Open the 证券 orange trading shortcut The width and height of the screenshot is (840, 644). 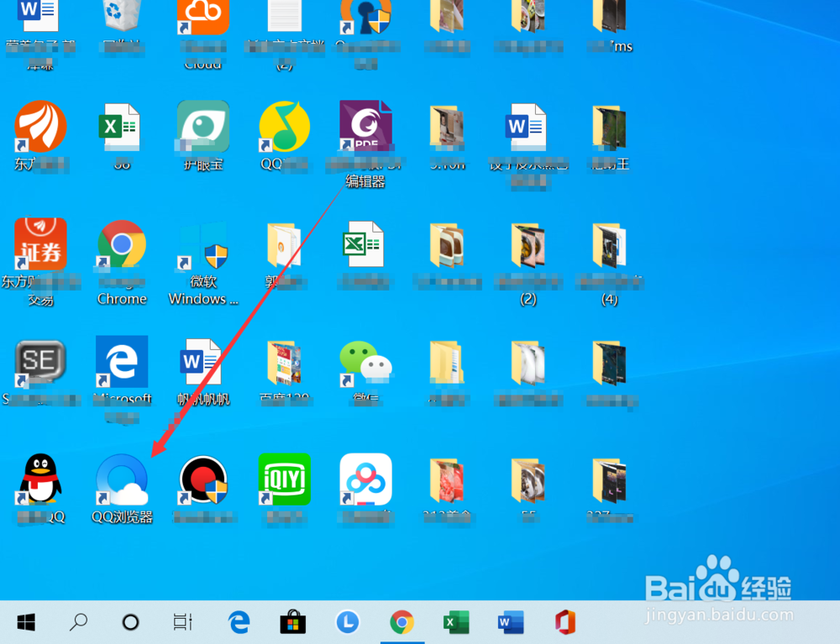[40, 243]
